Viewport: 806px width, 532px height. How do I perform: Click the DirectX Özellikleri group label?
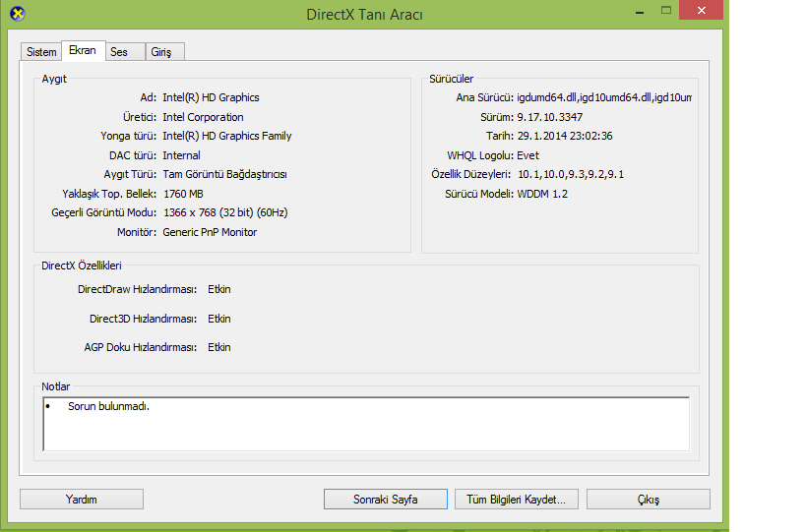click(82, 266)
